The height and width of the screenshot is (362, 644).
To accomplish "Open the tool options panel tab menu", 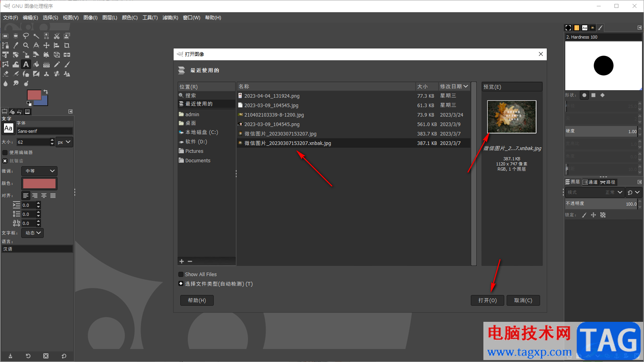I will pyautogui.click(x=70, y=111).
